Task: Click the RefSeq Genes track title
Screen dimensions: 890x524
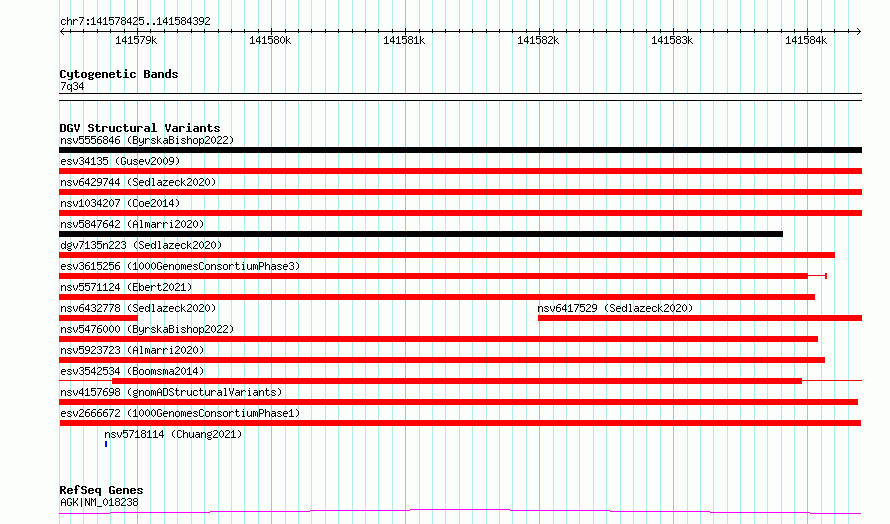Action: point(101,491)
